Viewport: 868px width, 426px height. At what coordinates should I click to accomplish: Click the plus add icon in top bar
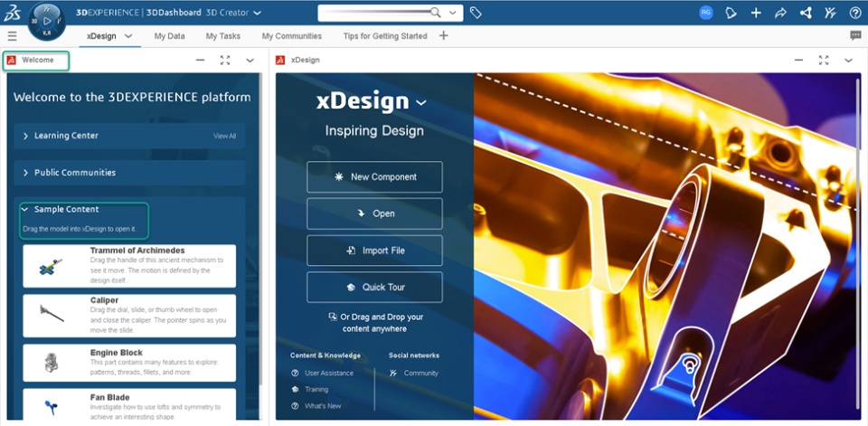(756, 13)
